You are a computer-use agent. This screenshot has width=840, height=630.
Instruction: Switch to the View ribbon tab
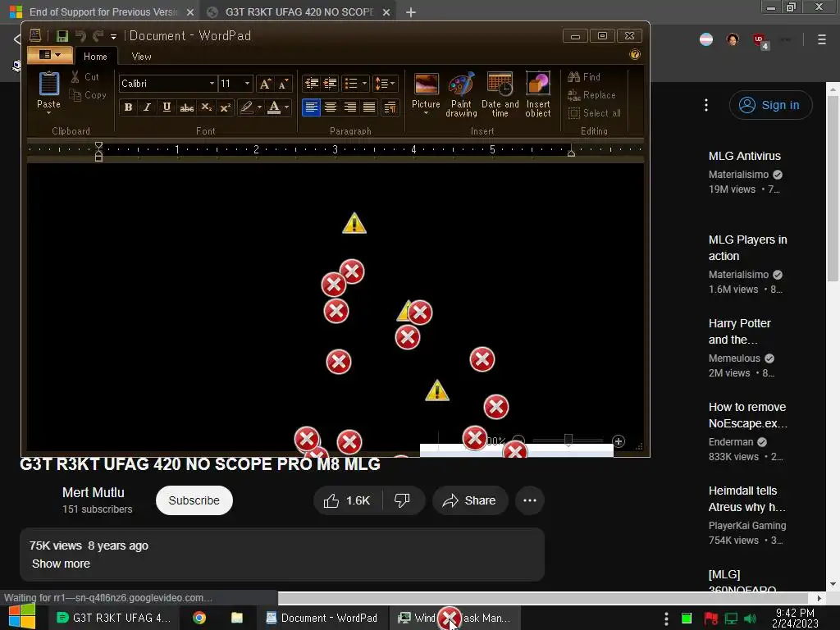(x=141, y=57)
